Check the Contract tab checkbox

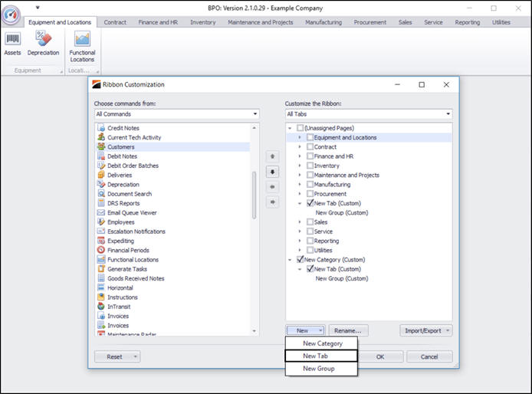(x=310, y=146)
